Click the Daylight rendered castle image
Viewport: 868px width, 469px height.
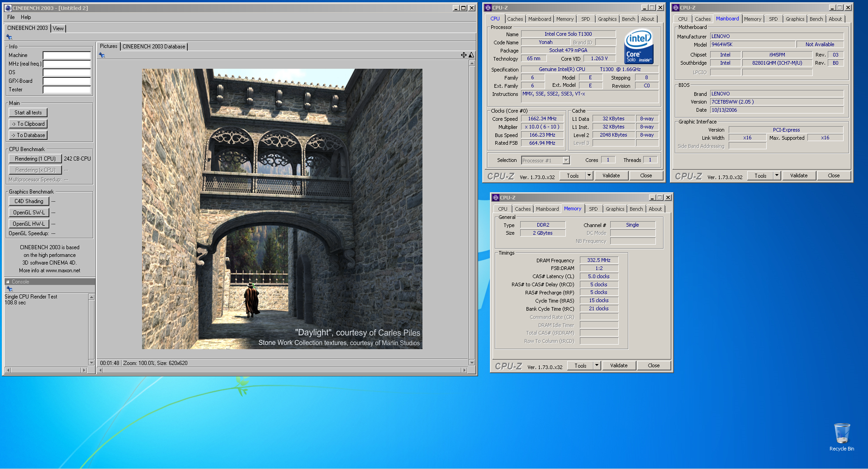point(282,209)
